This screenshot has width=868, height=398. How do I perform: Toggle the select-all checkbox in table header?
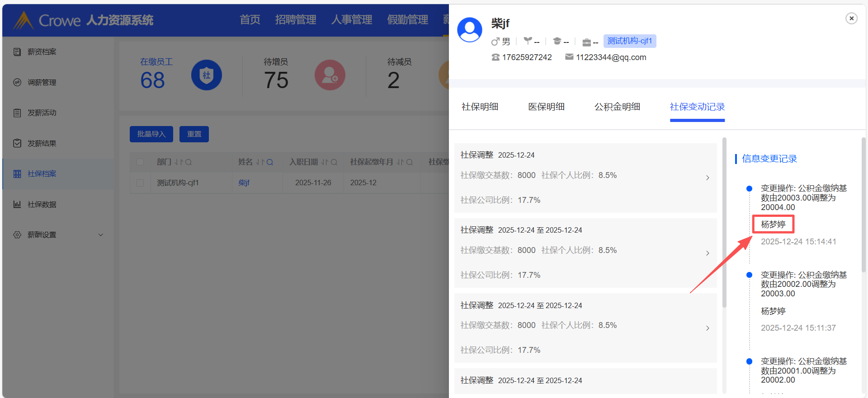(x=140, y=162)
